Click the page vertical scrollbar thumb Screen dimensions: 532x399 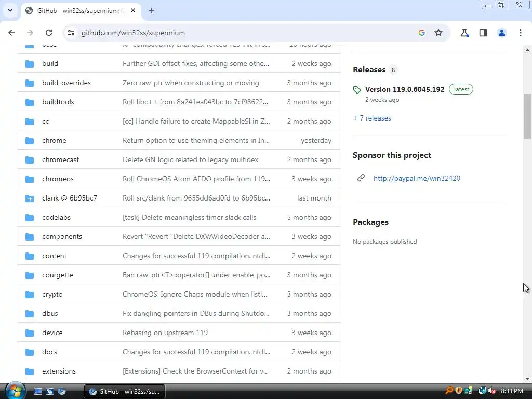tap(527, 116)
